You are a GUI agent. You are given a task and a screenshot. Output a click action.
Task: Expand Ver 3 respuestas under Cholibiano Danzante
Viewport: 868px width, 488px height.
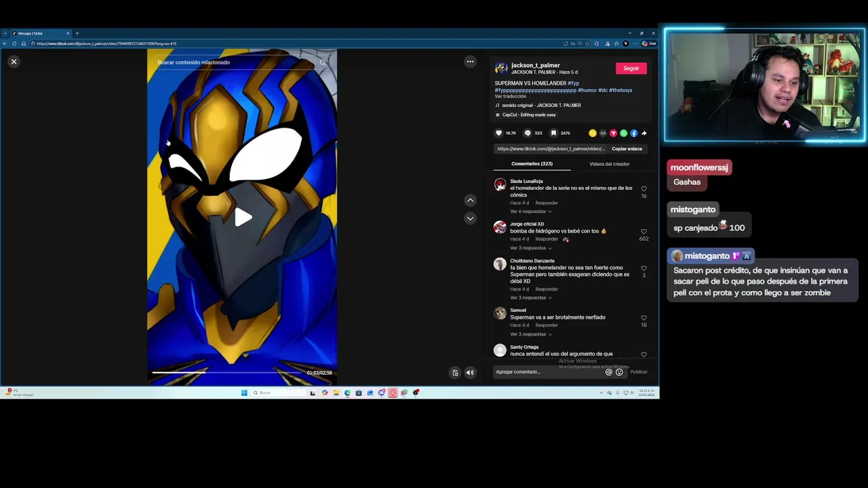(x=530, y=298)
